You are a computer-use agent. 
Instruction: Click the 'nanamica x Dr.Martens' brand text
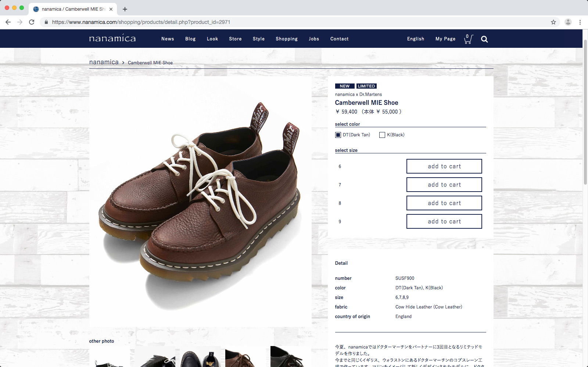(x=358, y=95)
